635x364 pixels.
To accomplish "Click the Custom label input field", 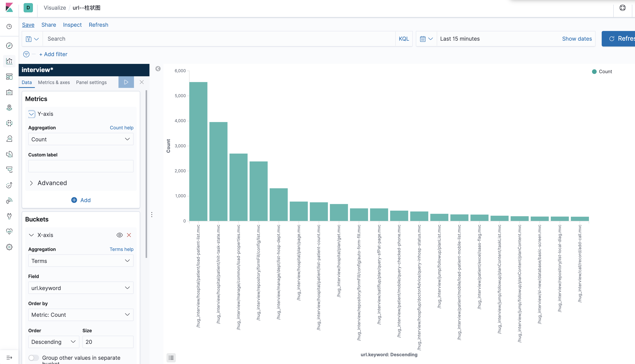I will pos(81,166).
